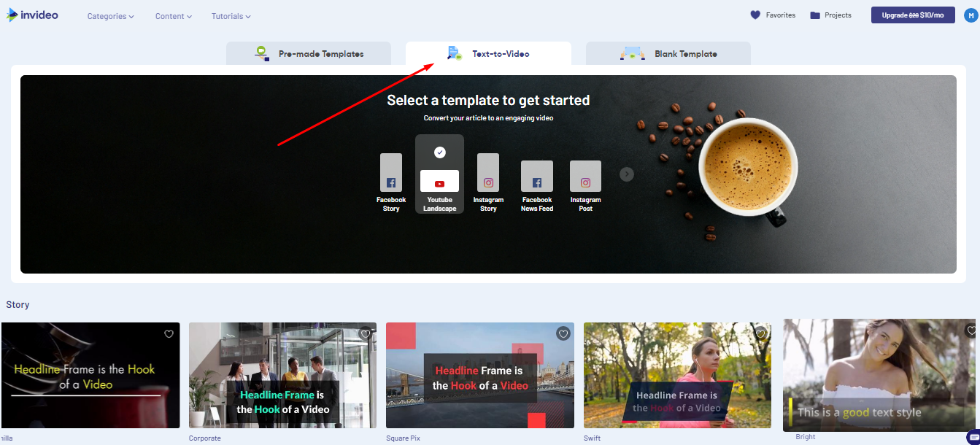Screen dimensions: 980x445
Task: Open the Corporate template thumbnail
Action: click(283, 376)
